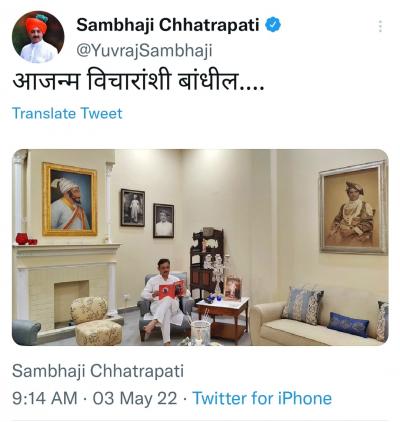Screen dimensions: 400x422
Task: Click the Sambhaji Chhatrapati display name in header
Action: 168,25
